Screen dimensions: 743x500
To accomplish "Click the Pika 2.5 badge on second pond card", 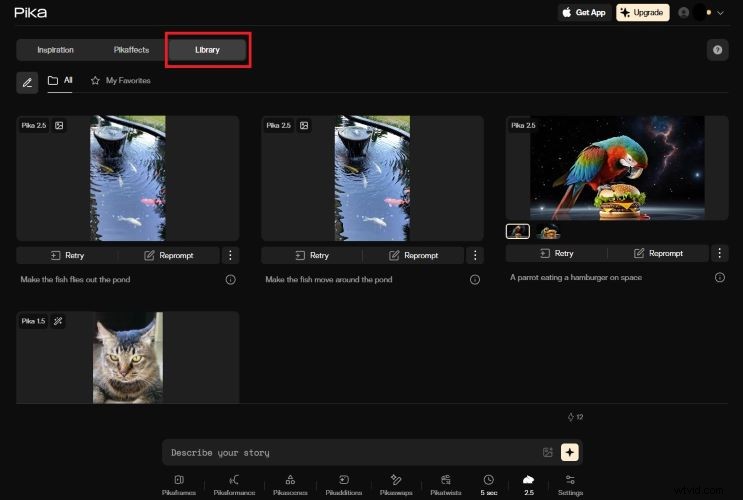I will pos(278,126).
